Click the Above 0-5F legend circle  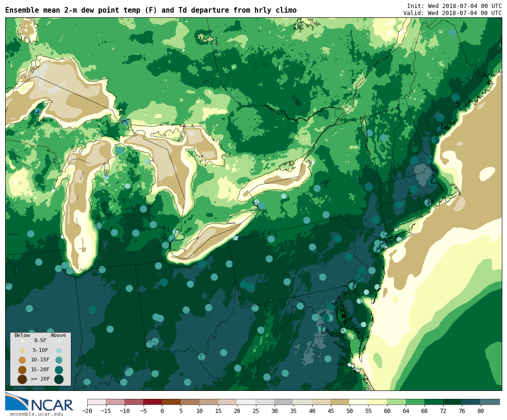pyautogui.click(x=59, y=341)
